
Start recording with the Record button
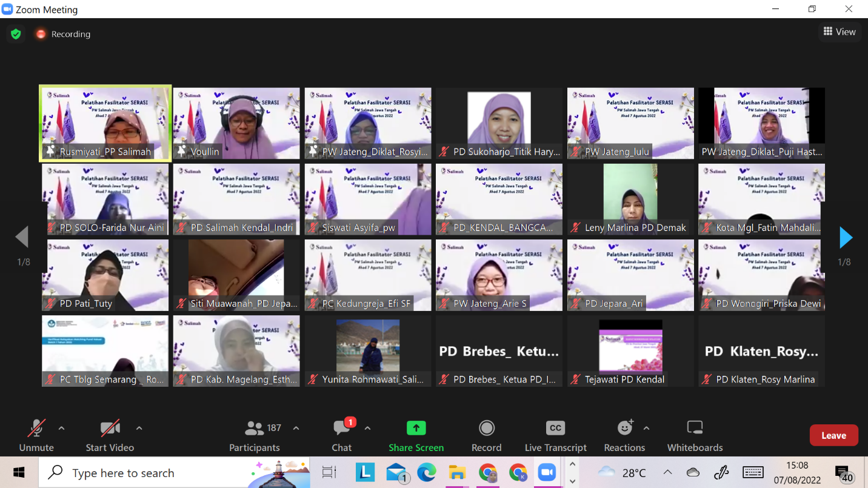point(487,435)
